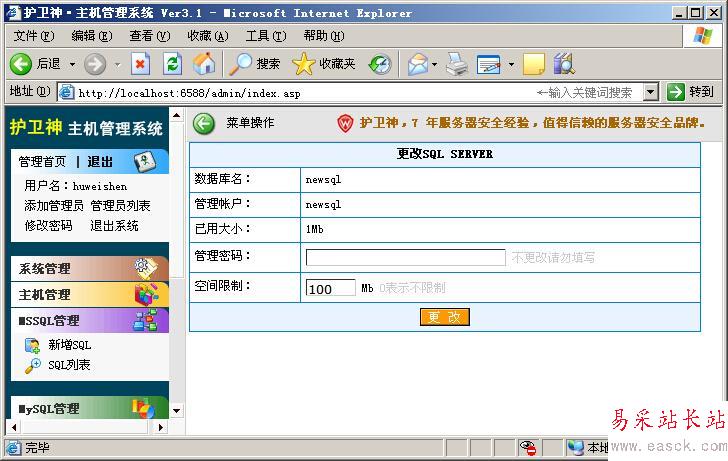Open the 添加管理员 link
Image resolution: width=728 pixels, height=461 pixels.
click(53, 205)
